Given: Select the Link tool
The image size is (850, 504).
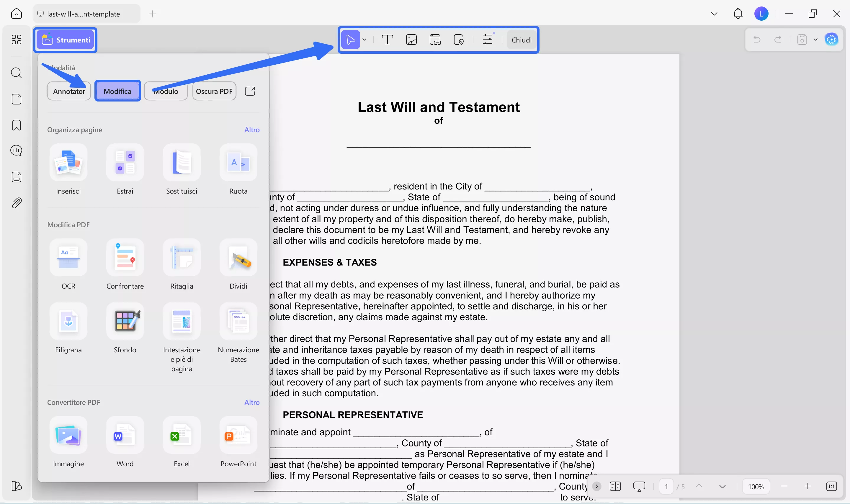Looking at the screenshot, I should [x=435, y=40].
